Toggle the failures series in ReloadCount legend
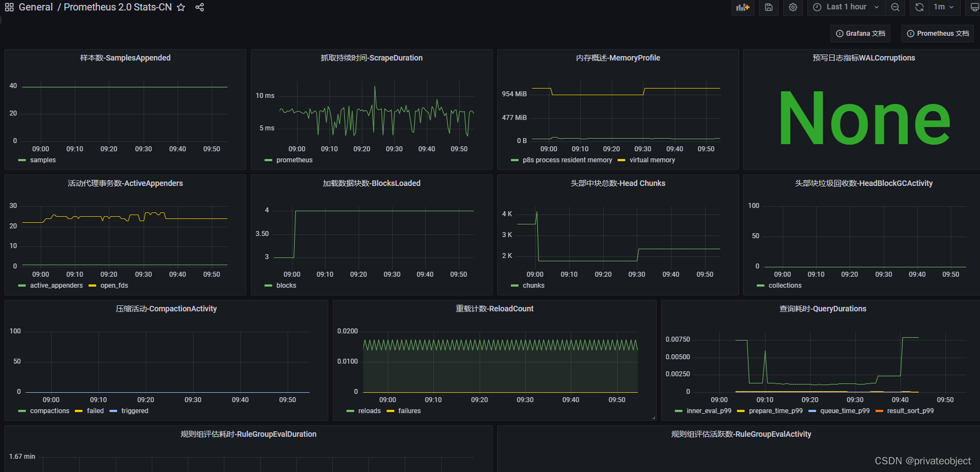 409,411
